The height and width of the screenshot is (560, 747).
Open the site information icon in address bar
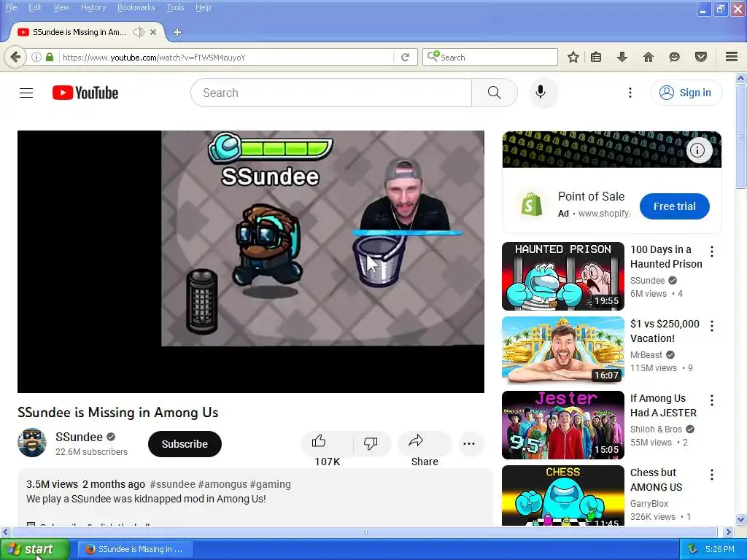coord(36,57)
